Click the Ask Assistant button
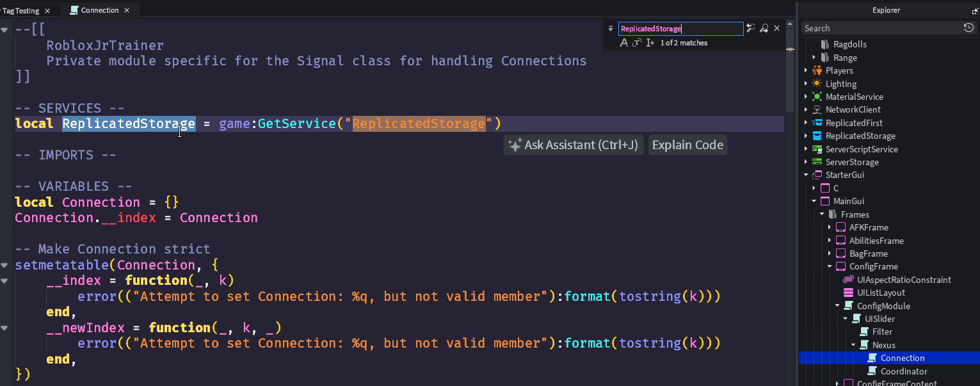Screen dimensions: 980x386 click(x=573, y=145)
